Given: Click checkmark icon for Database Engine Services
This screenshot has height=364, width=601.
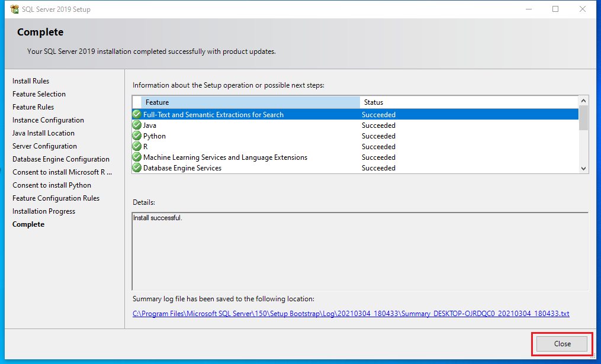Looking at the screenshot, I should pyautogui.click(x=137, y=168).
